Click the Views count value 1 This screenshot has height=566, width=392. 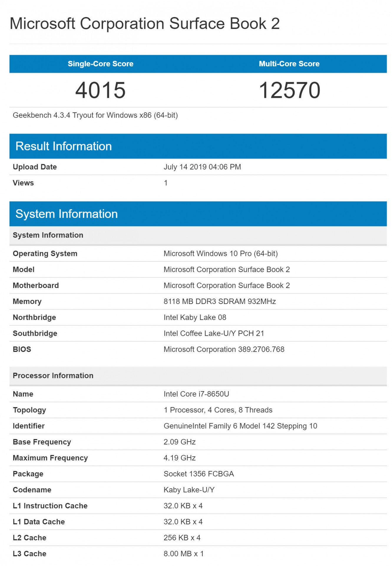166,183
